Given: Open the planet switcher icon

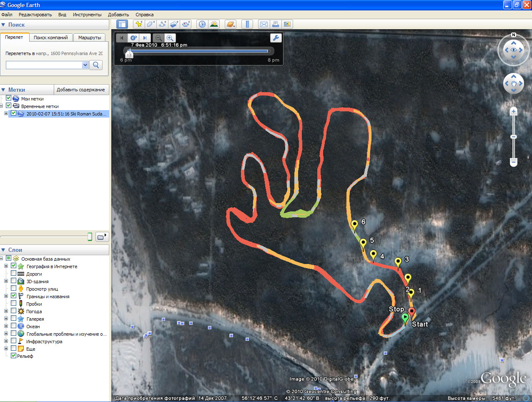Looking at the screenshot, I should (x=231, y=24).
